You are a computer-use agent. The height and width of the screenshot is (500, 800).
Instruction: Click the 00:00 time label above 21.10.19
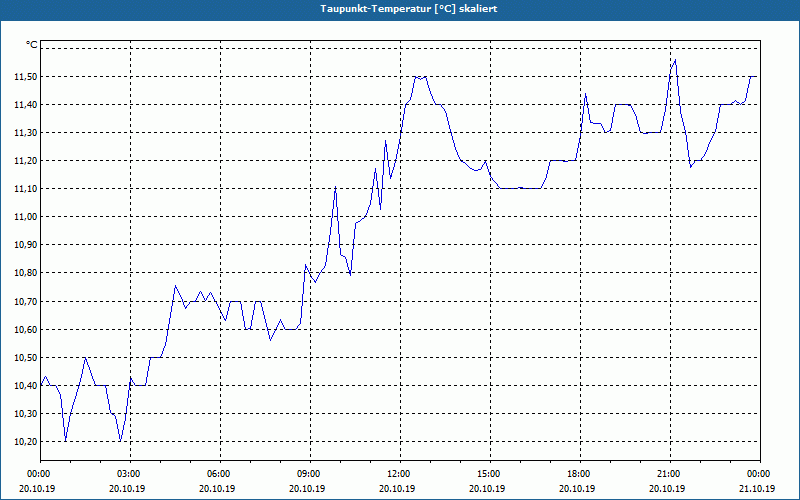coord(760,474)
